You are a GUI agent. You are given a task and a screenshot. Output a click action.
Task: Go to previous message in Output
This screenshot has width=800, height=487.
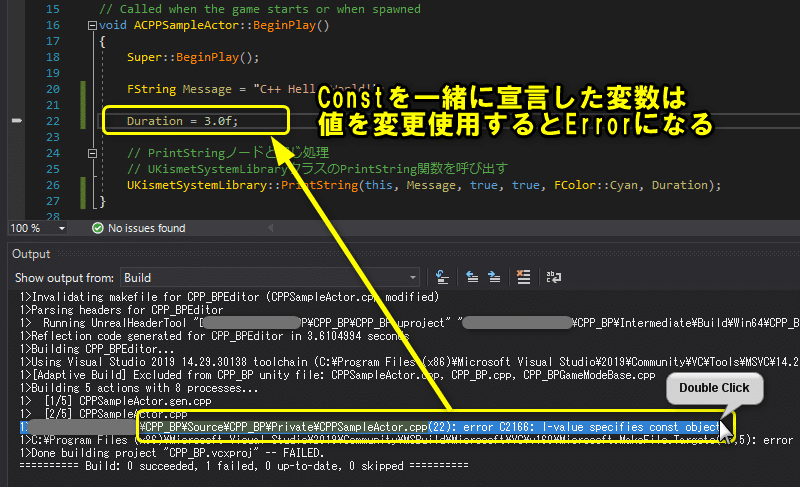pos(472,277)
